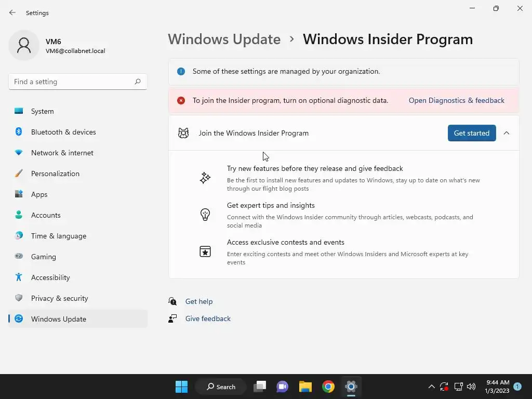Open the Give feedback link
The width and height of the screenshot is (532, 399).
pos(208,318)
